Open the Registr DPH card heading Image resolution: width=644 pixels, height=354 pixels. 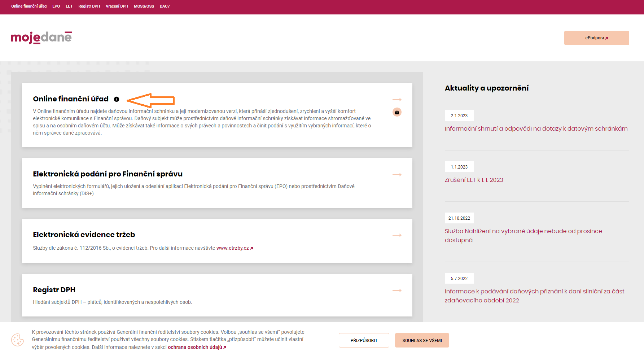tap(54, 290)
